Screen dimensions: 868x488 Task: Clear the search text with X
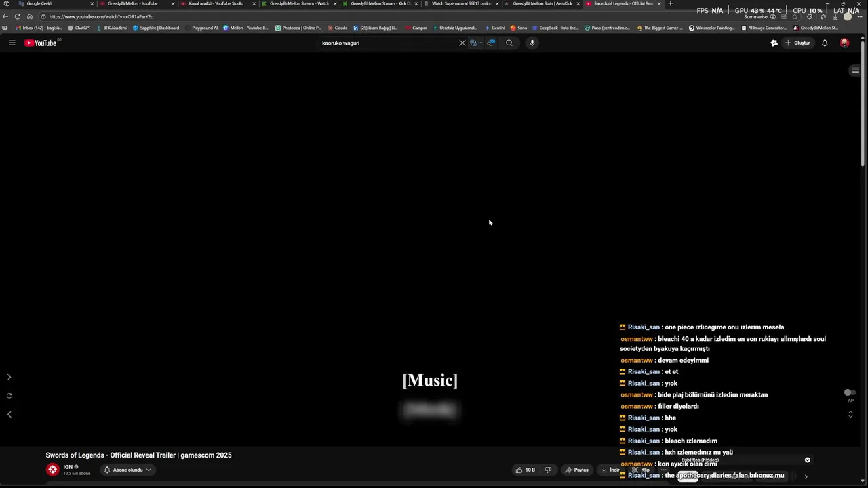click(x=462, y=43)
